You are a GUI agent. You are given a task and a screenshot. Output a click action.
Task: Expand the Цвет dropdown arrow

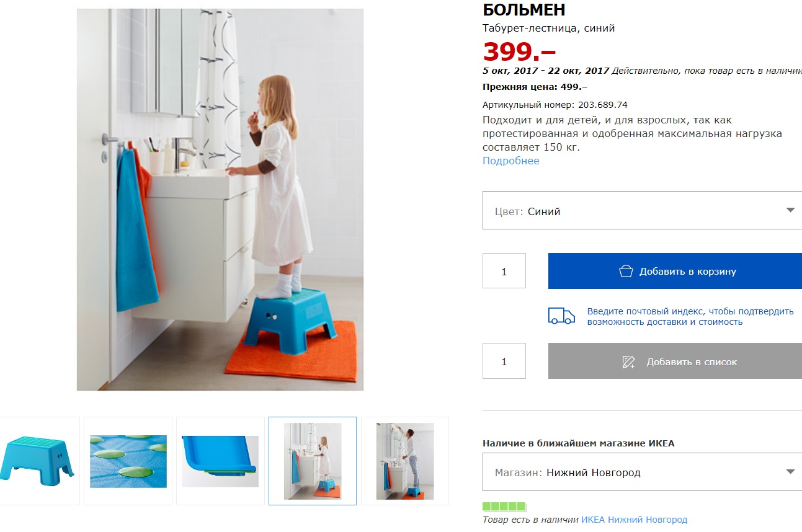click(x=790, y=210)
